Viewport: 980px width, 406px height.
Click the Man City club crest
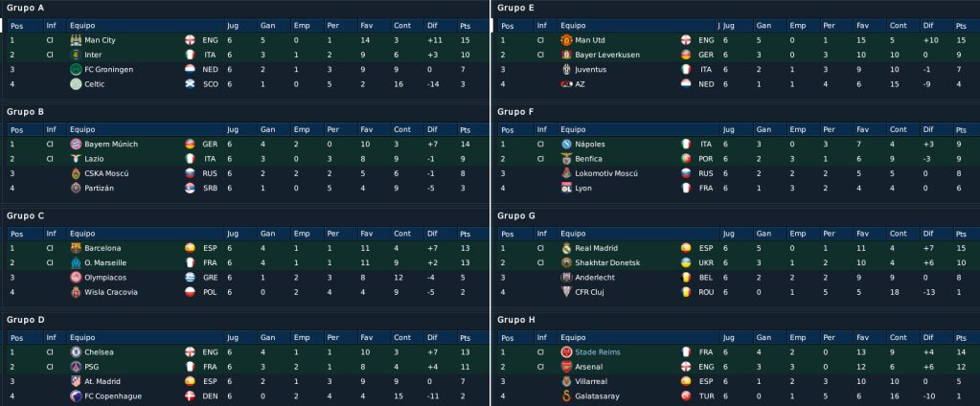[76, 40]
